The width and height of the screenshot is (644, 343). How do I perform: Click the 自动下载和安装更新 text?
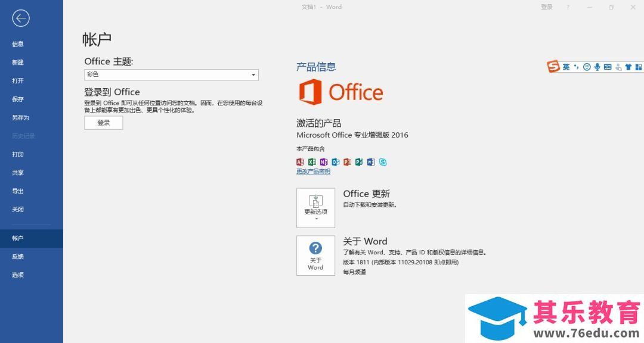[x=370, y=205]
